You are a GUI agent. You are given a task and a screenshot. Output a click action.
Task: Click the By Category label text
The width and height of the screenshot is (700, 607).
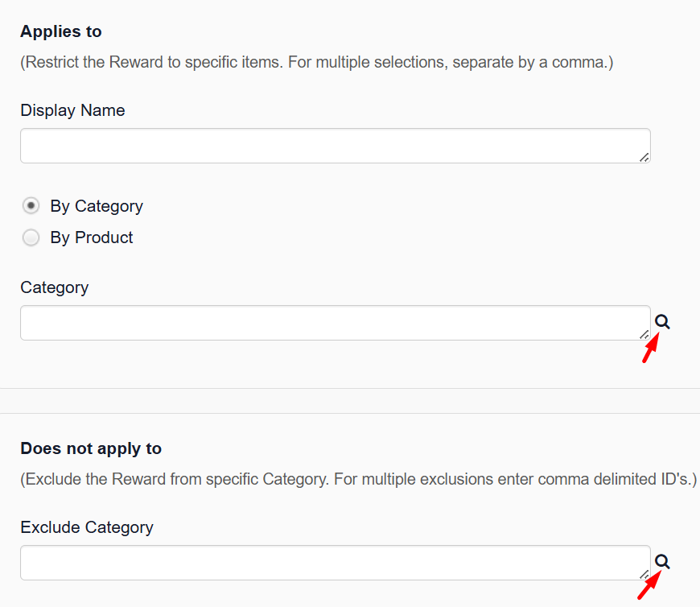(x=97, y=206)
